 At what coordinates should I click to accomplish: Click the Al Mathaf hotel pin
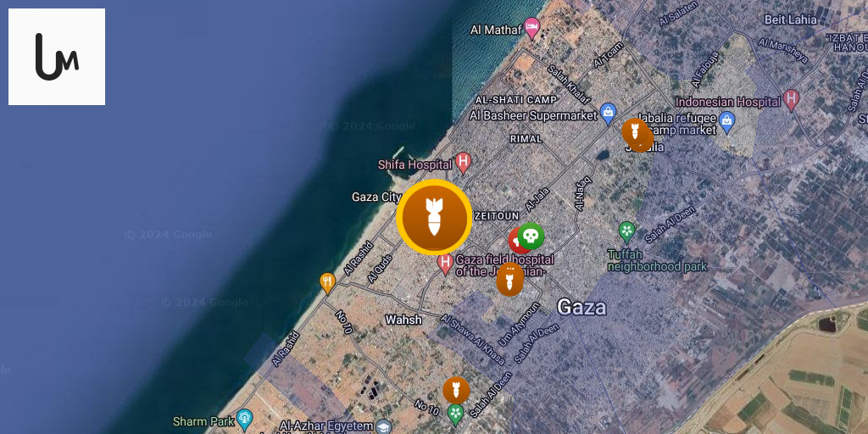pos(532,28)
